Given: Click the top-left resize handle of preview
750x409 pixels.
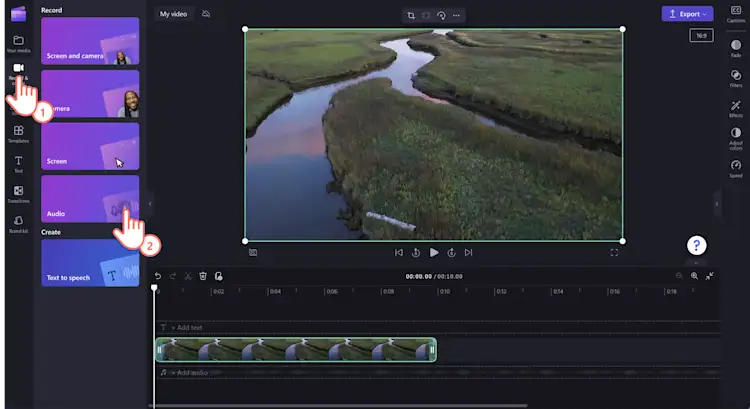Looking at the screenshot, I should [245, 29].
